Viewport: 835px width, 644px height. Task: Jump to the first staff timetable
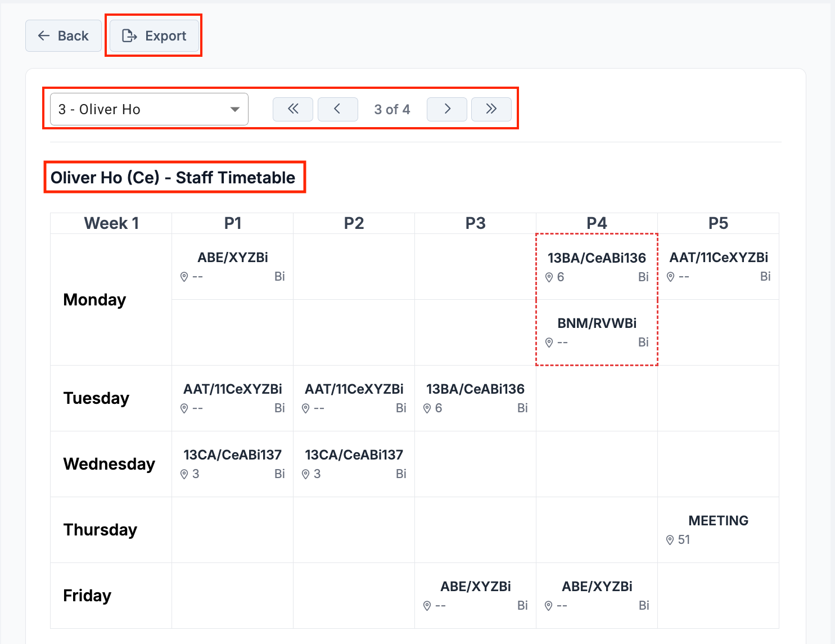pos(292,109)
